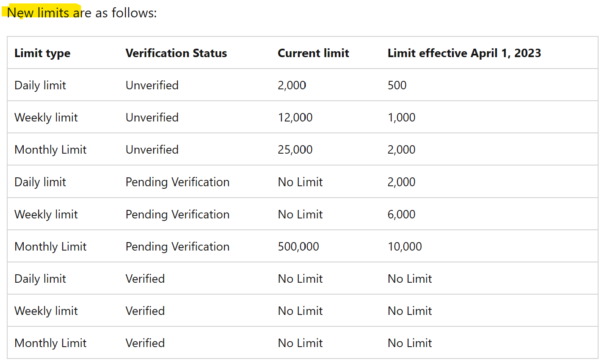Click the 'Limit type' column header
This screenshot has height=364, width=607.
pos(42,53)
